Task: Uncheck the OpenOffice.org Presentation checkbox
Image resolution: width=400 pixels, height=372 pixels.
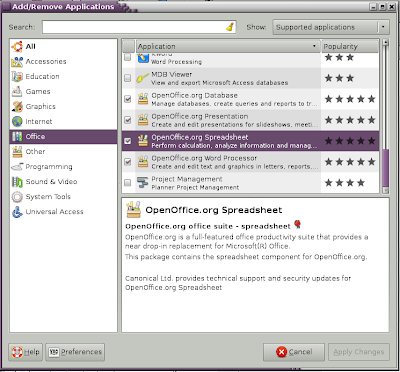Action: click(128, 120)
